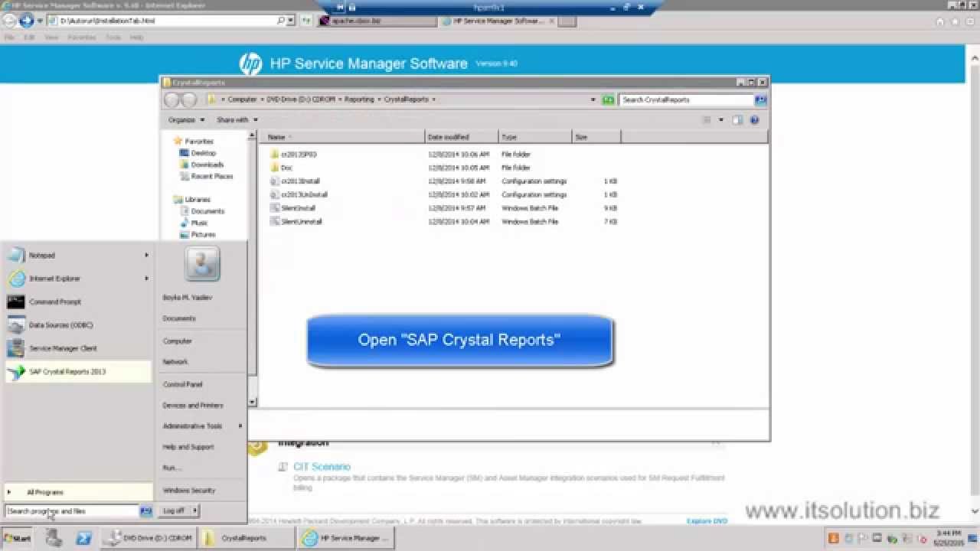980x551 pixels.
Task: Switch to CrystalReports taskbar button
Action: 247,538
